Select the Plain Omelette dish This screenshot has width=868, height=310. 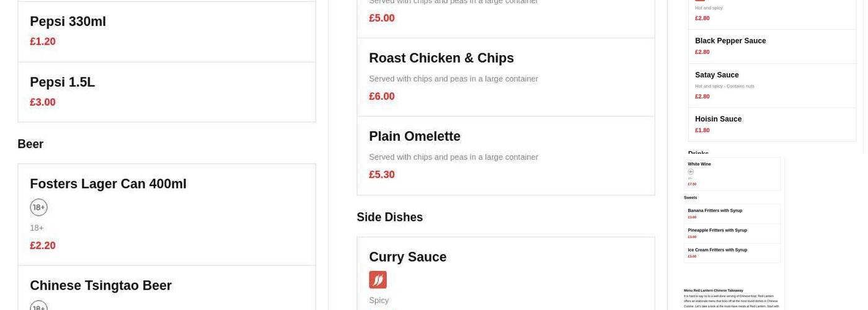pos(505,155)
